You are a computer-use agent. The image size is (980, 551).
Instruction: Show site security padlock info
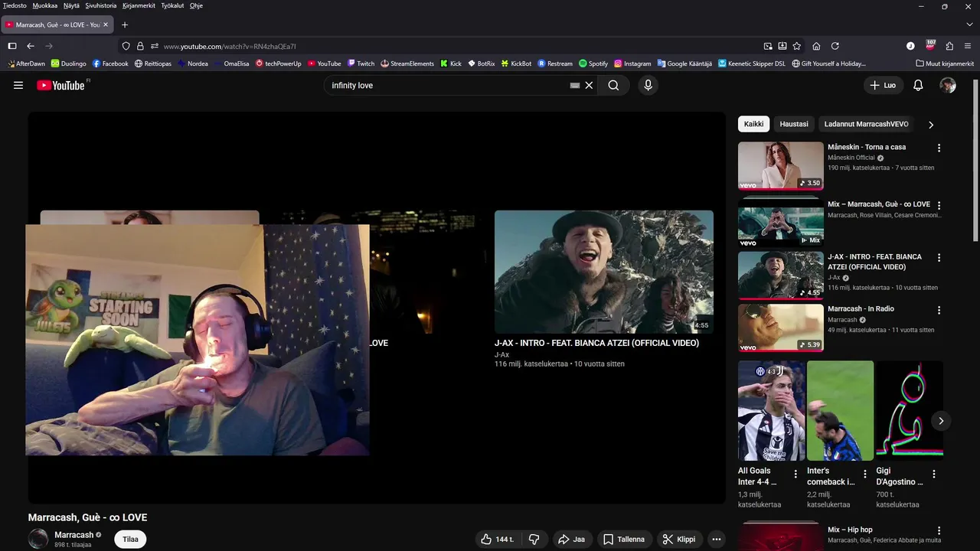[140, 46]
